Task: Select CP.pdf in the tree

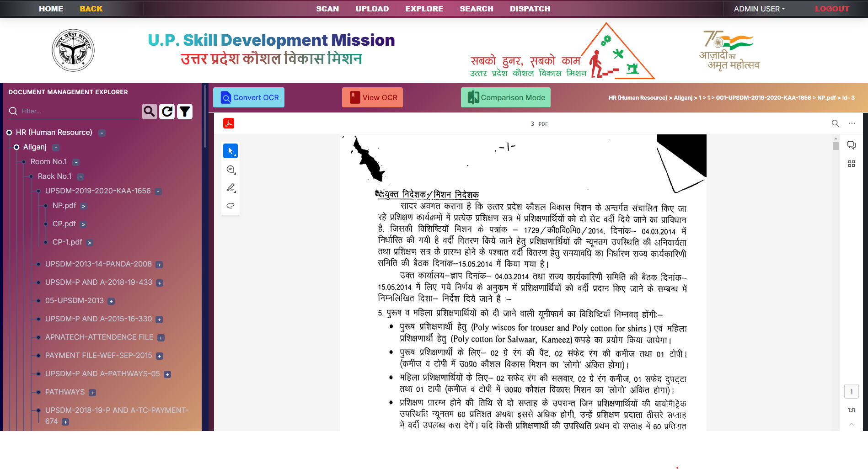Action: (x=64, y=224)
